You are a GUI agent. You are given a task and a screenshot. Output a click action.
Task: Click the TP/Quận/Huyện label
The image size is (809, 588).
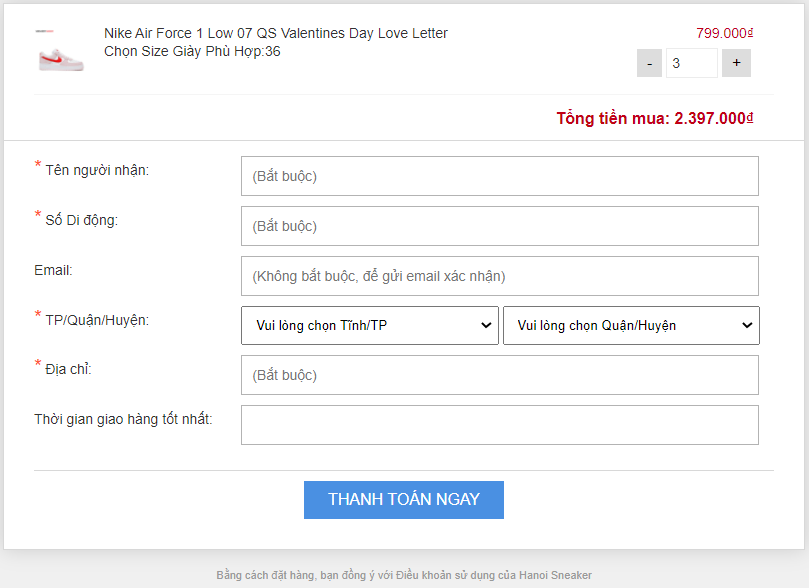(97, 320)
